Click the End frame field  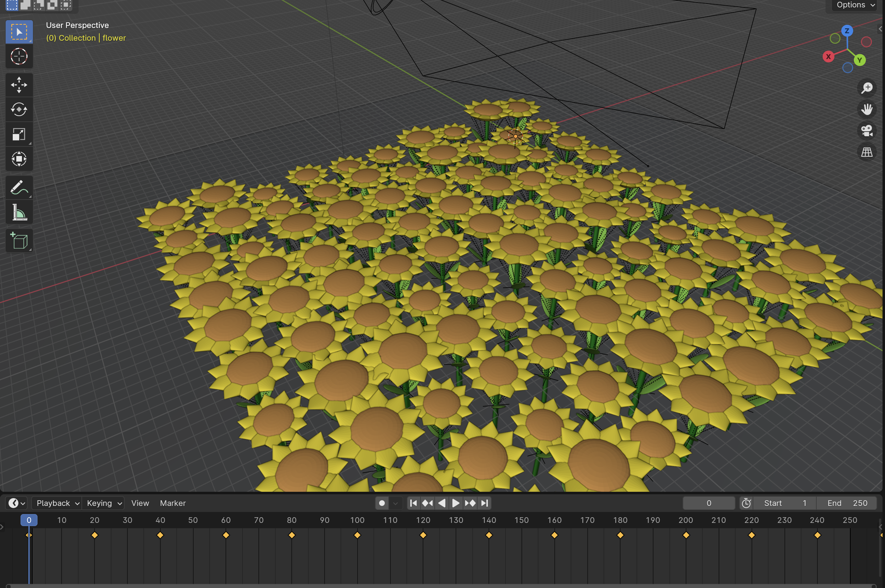point(847,503)
